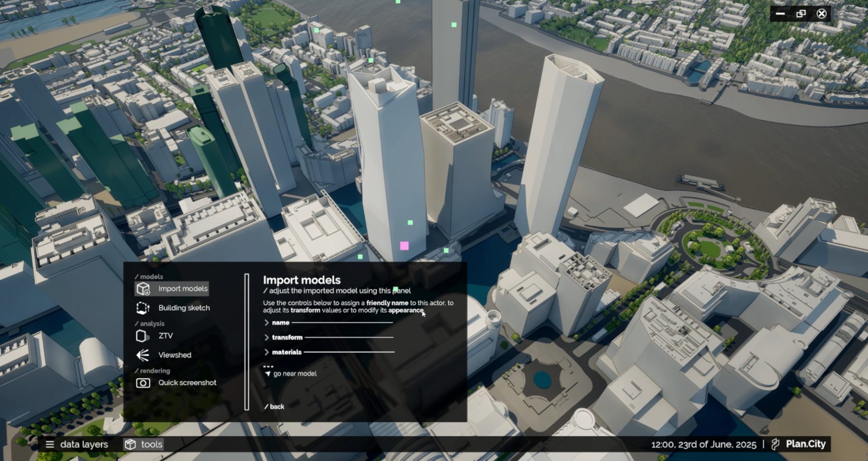
Task: Expand the name section
Action: point(281,323)
